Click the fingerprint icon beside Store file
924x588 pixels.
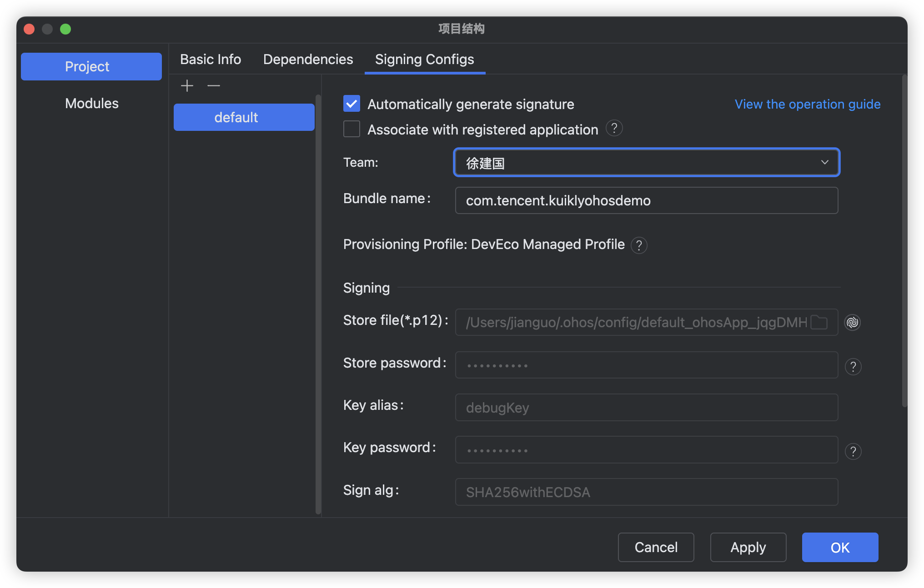click(852, 322)
